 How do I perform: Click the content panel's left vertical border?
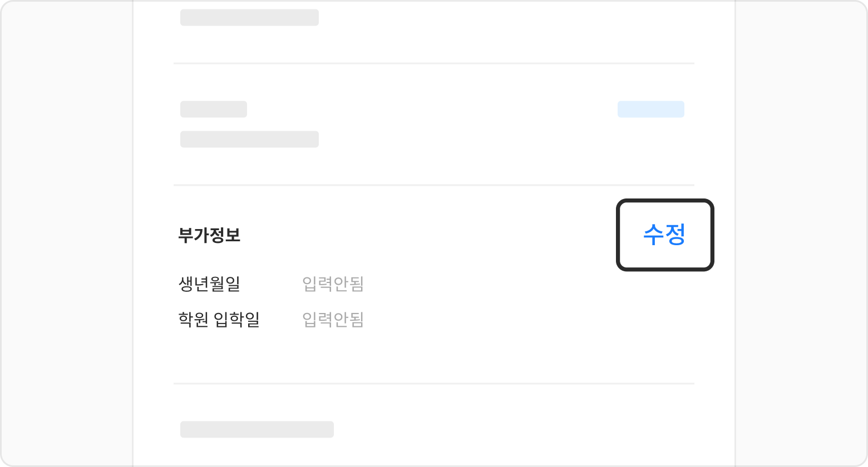[x=133, y=233]
